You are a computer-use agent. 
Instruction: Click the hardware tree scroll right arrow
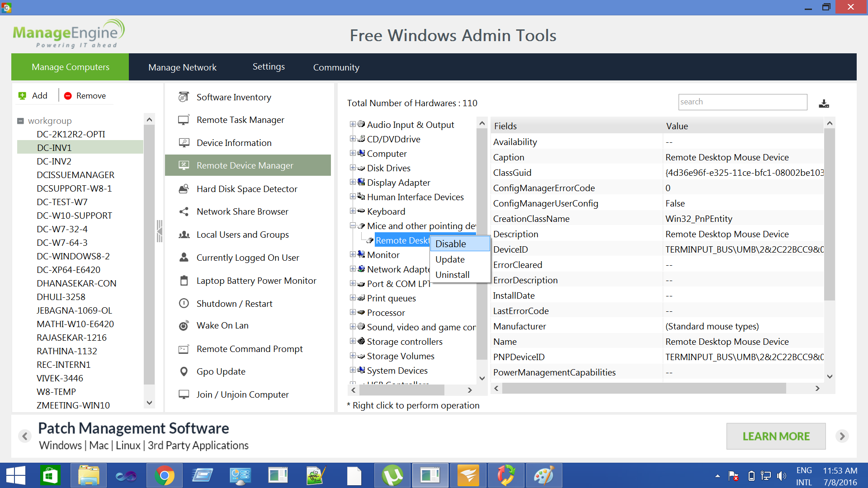(470, 390)
